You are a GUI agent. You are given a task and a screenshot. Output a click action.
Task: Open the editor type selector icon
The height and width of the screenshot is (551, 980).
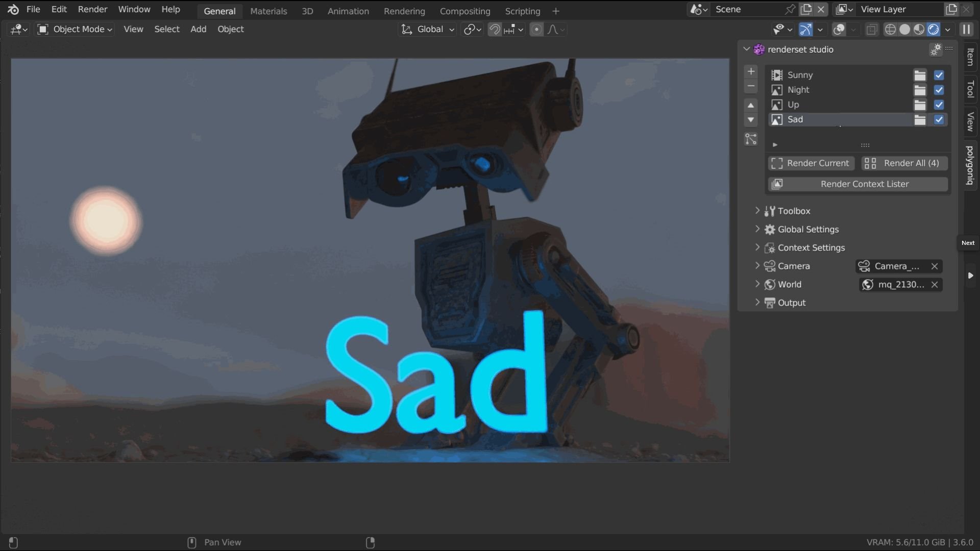coord(18,29)
